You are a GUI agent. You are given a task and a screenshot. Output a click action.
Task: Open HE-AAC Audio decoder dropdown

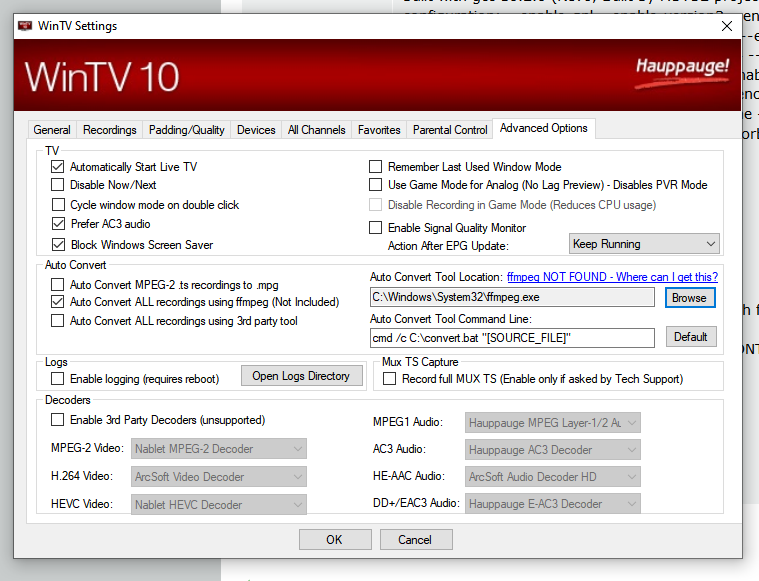[553, 477]
